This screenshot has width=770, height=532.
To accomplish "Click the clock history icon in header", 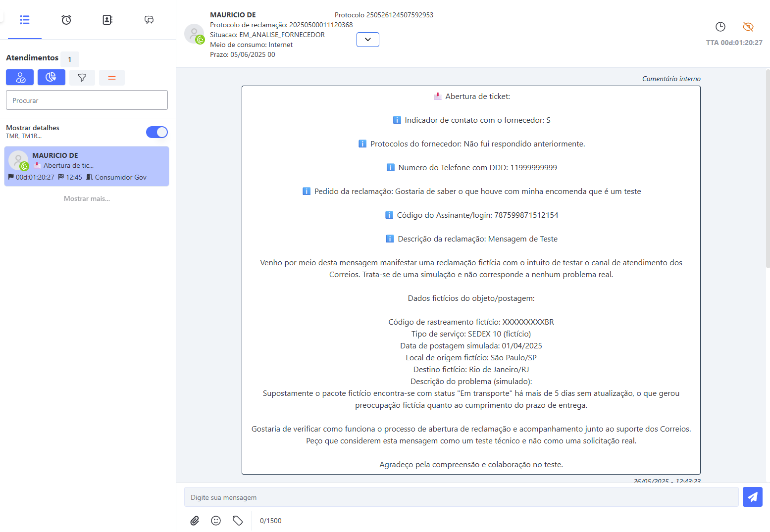I will pos(720,27).
